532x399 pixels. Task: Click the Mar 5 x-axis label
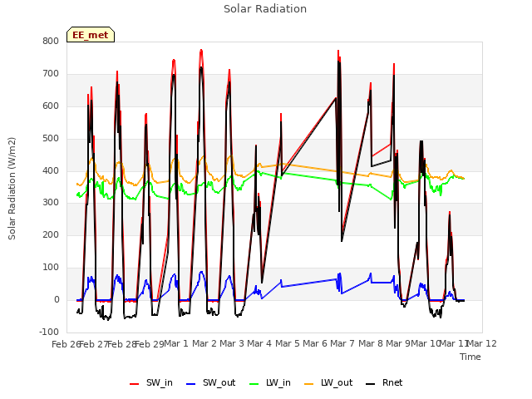point(288,343)
